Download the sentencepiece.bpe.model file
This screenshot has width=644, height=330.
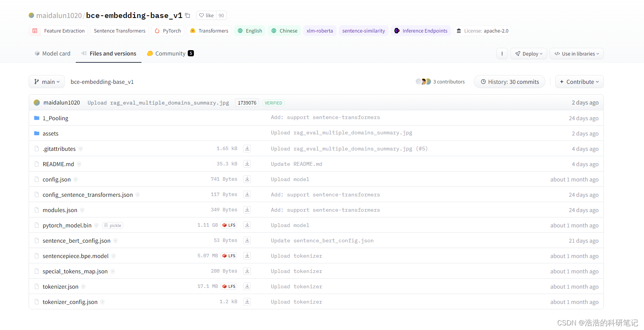tap(247, 256)
